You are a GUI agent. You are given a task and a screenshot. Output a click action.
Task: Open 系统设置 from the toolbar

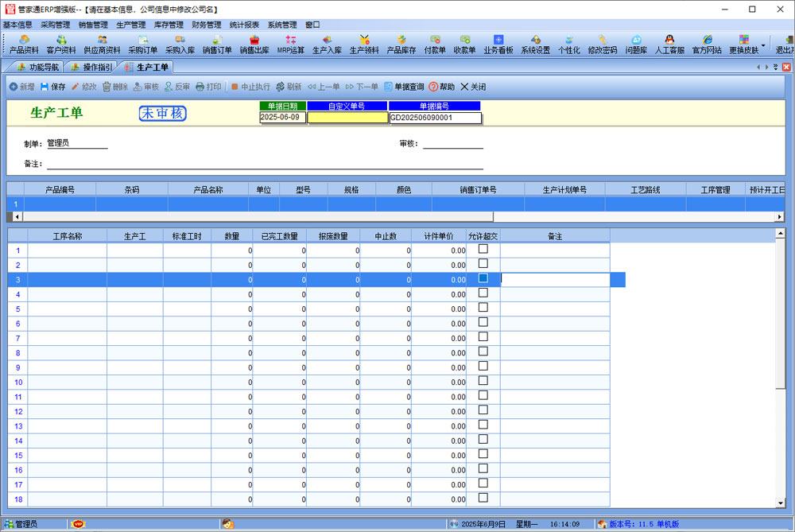535,45
